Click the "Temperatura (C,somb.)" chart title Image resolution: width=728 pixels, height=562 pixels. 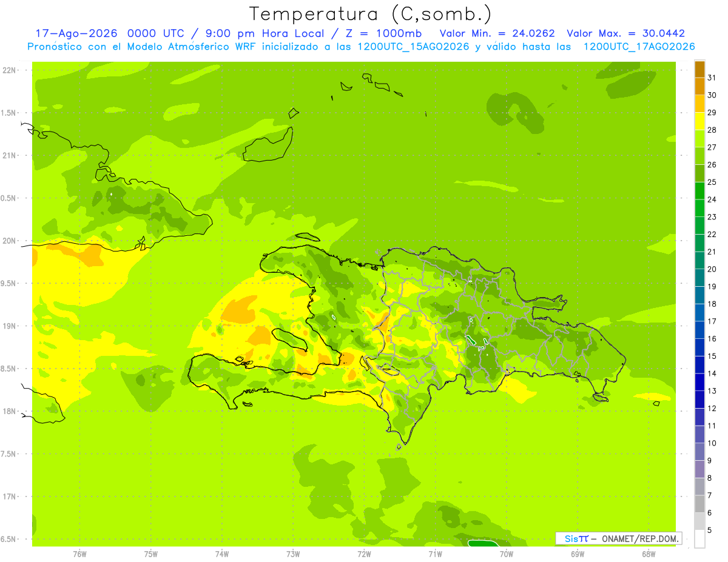(370, 14)
